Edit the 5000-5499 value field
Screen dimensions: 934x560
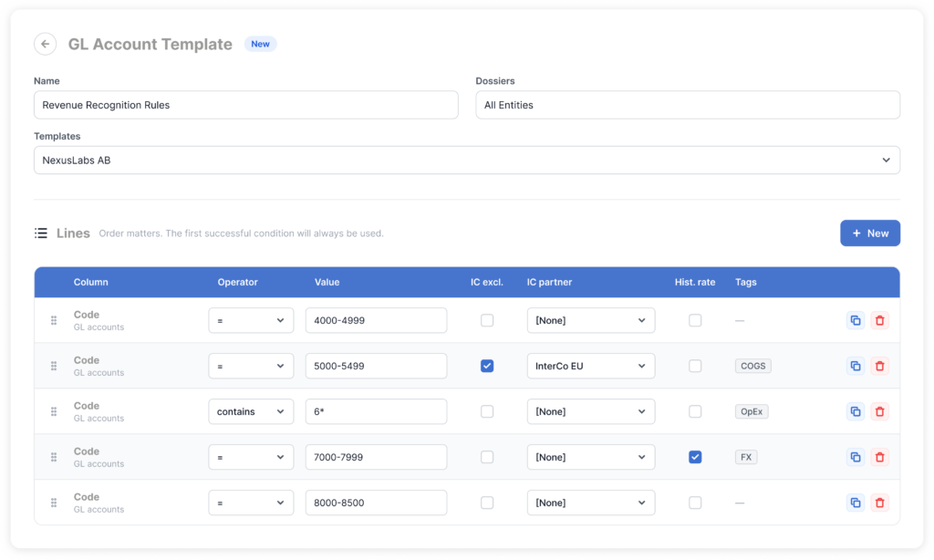(x=376, y=366)
